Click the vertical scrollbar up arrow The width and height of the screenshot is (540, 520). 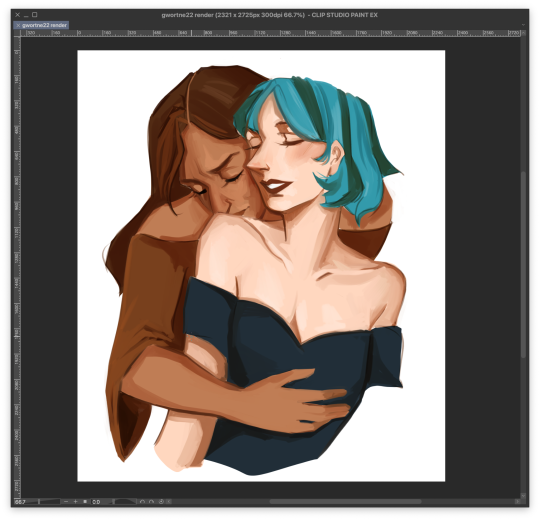523,33
